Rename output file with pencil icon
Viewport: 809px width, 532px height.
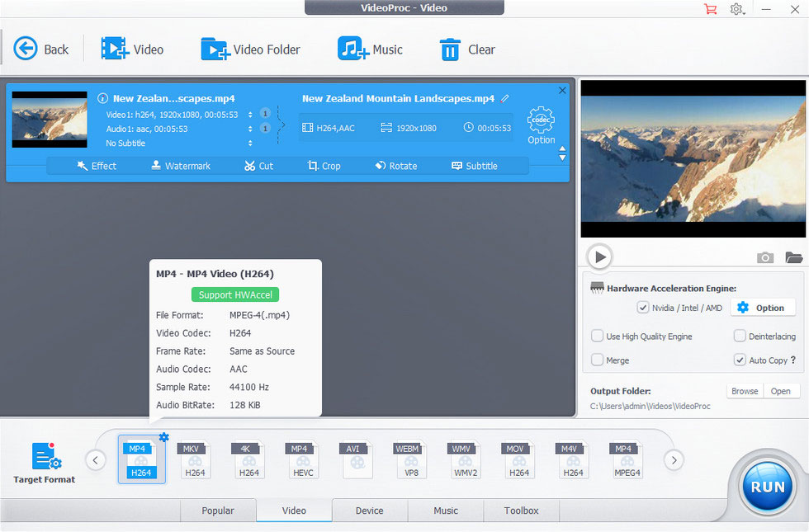(504, 98)
